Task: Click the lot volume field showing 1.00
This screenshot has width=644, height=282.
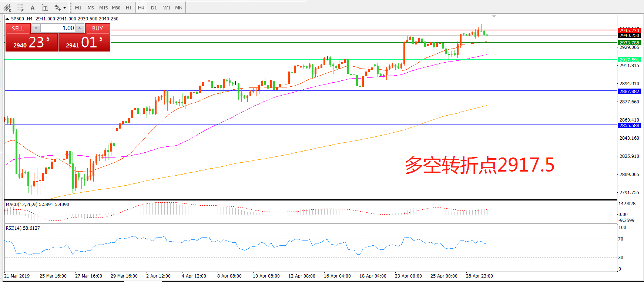Action: click(58, 28)
